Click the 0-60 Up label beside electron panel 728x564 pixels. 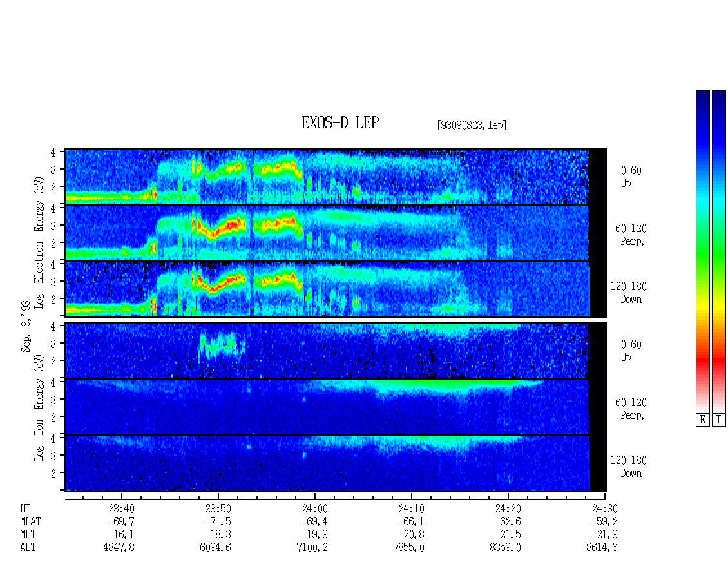pos(631,177)
